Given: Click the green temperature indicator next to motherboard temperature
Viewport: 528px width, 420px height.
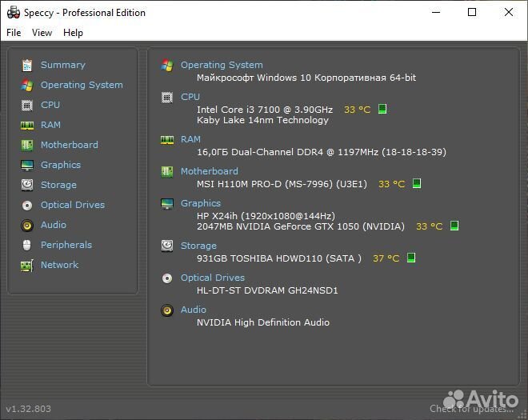Looking at the screenshot, I should 417,183.
